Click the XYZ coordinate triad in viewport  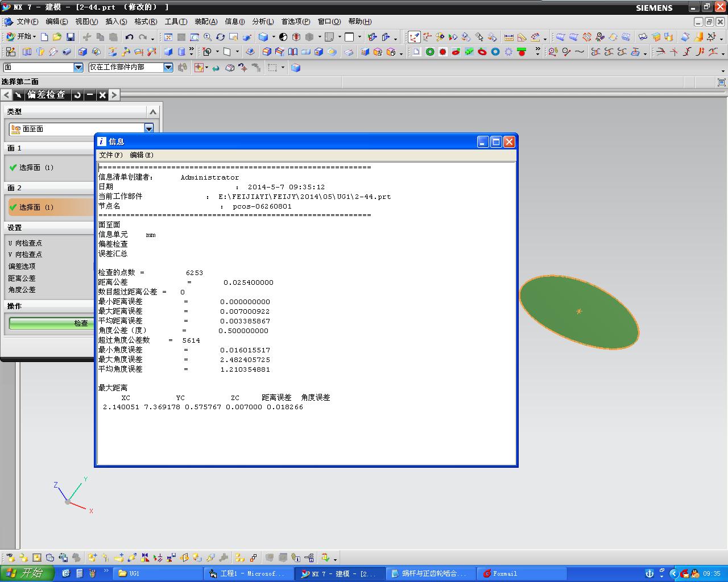pos(73,495)
